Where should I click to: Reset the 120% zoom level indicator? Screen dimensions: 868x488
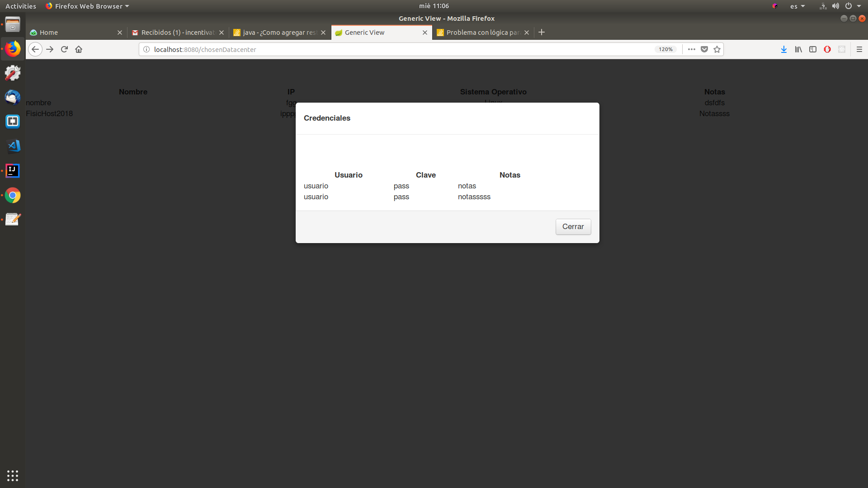665,49
